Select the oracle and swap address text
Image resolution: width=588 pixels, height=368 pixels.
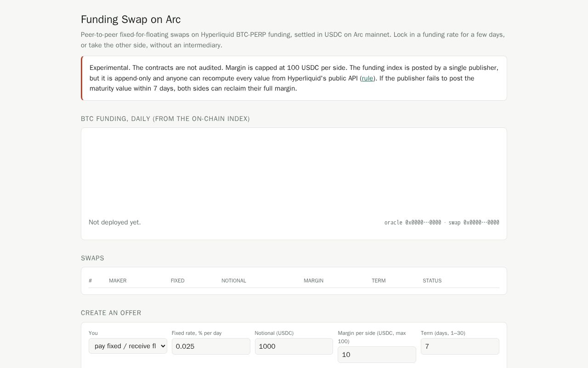pos(442,223)
